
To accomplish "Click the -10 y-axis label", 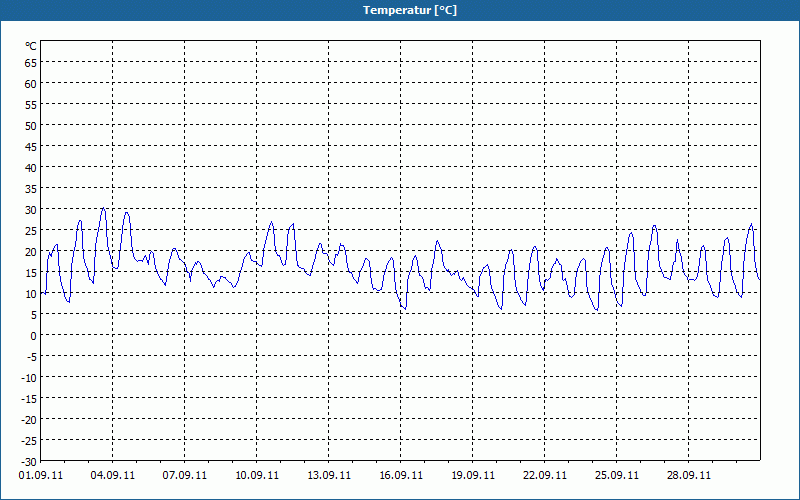I will tap(29, 378).
